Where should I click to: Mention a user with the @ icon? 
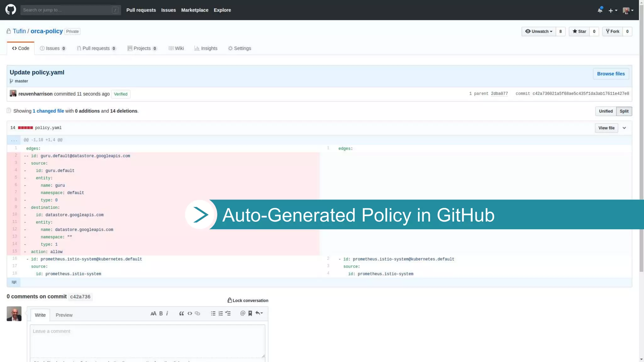tap(242, 313)
